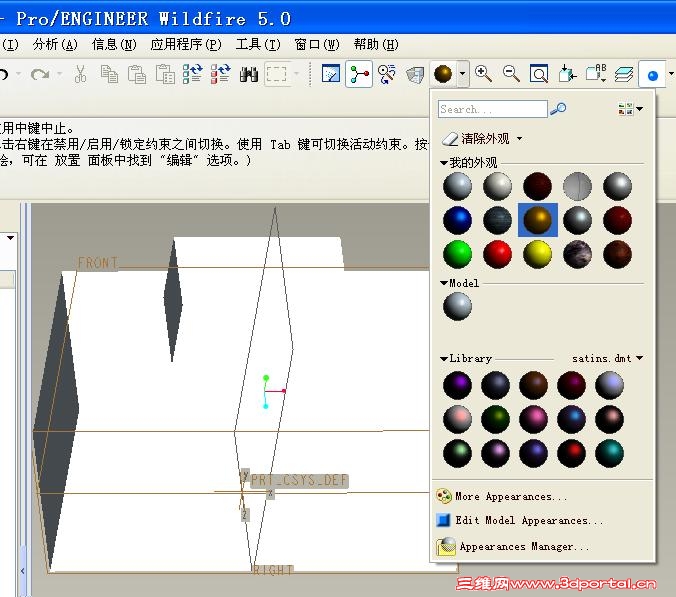Click the Zoom In magnifier icon
This screenshot has width=676, height=597.
483,74
